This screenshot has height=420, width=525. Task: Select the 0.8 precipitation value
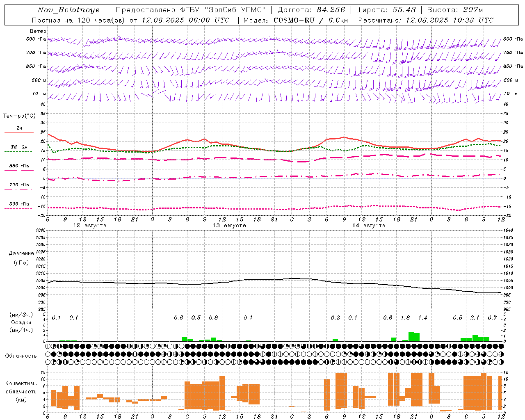(213, 317)
